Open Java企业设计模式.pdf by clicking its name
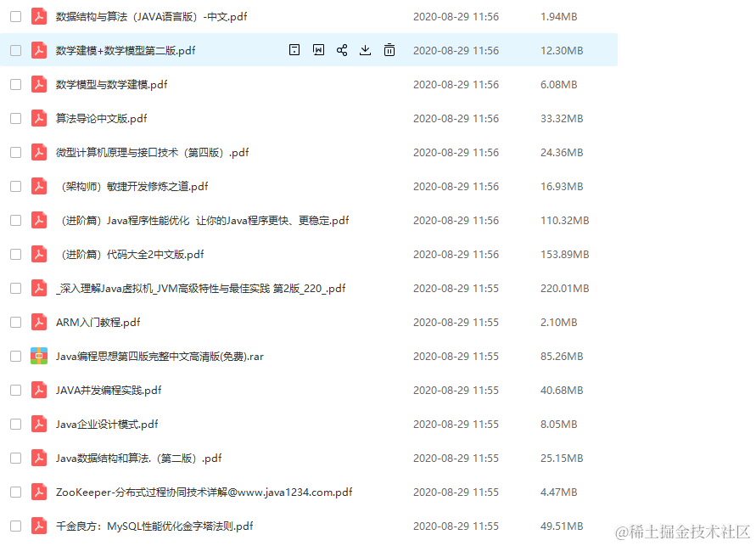 (106, 424)
